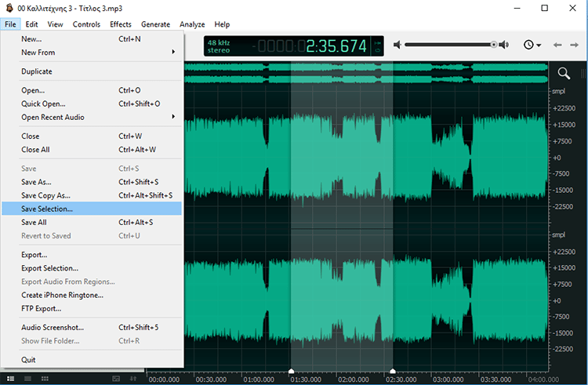588x385 pixels.
Task: Click the app logo in title bar
Action: [x=9, y=9]
